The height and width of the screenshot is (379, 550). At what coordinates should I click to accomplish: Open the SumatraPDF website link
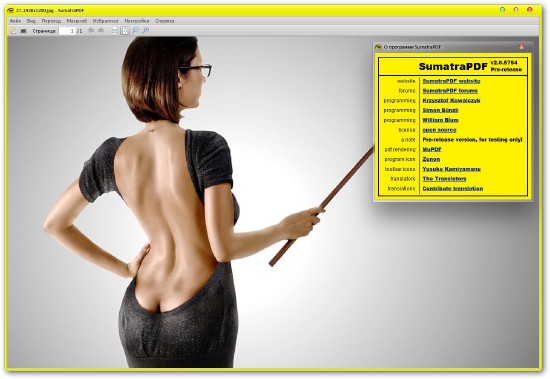coord(451,81)
